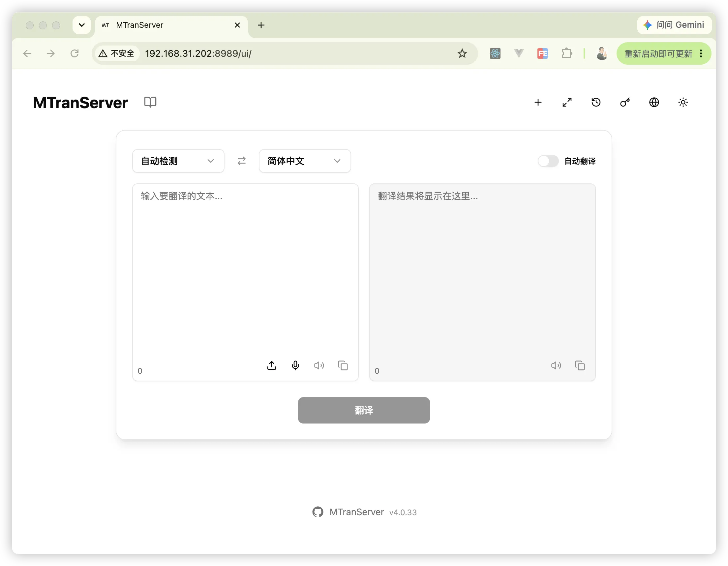Screen dimensions: 728x566
Task: Open the MTranServer footer link
Action: [357, 512]
